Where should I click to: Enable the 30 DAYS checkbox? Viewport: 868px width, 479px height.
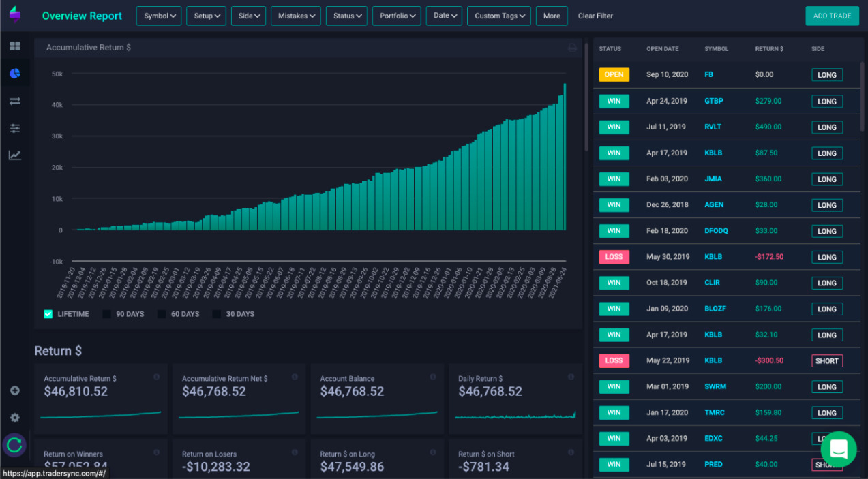[x=216, y=314]
